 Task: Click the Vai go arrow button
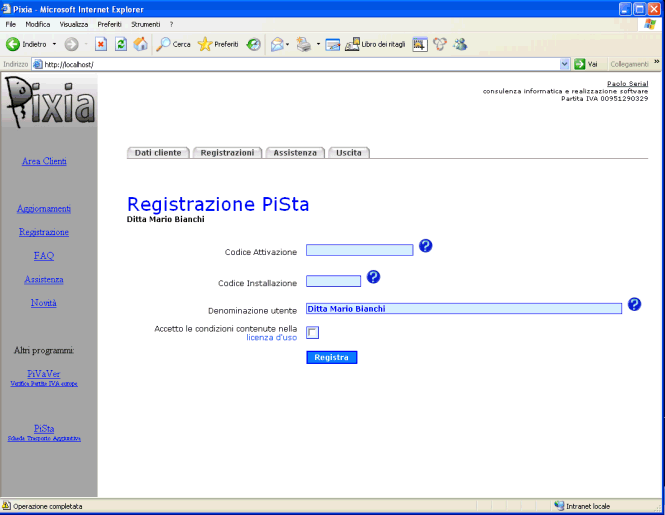pyautogui.click(x=586, y=64)
